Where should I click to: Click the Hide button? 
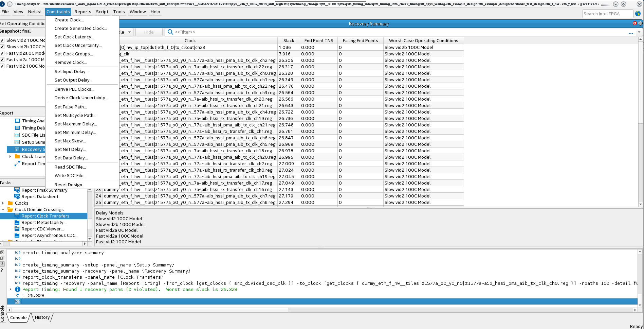149,32
